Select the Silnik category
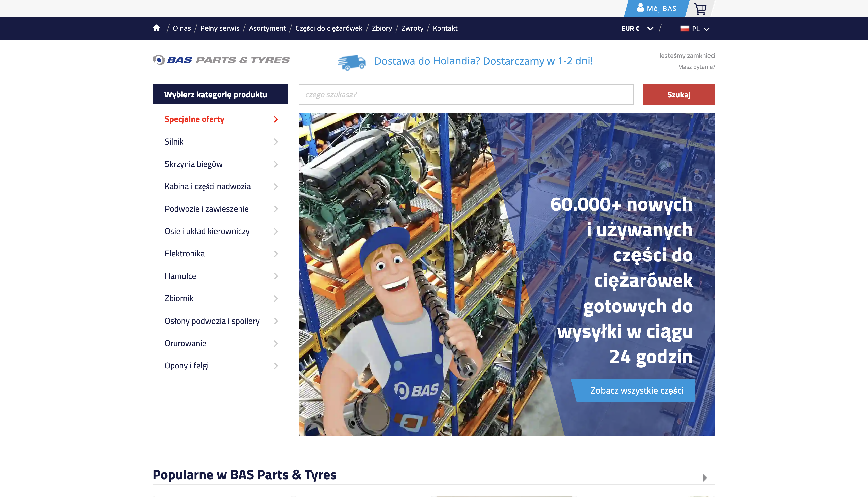This screenshot has height=497, width=868. 174,142
